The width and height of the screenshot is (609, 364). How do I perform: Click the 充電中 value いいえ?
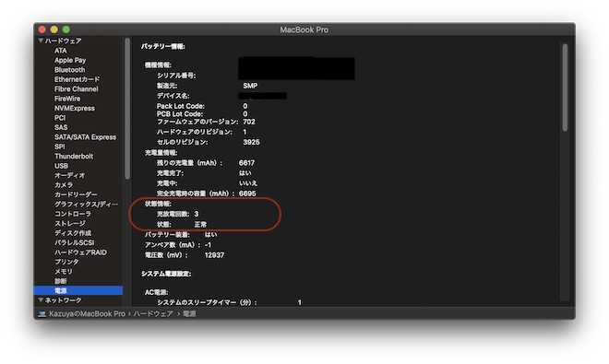(248, 183)
